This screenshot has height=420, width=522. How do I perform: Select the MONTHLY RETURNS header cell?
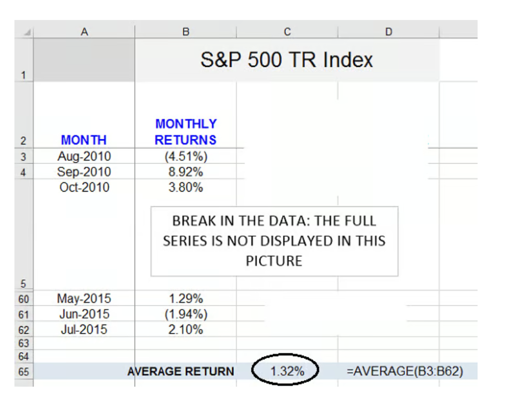click(185, 132)
